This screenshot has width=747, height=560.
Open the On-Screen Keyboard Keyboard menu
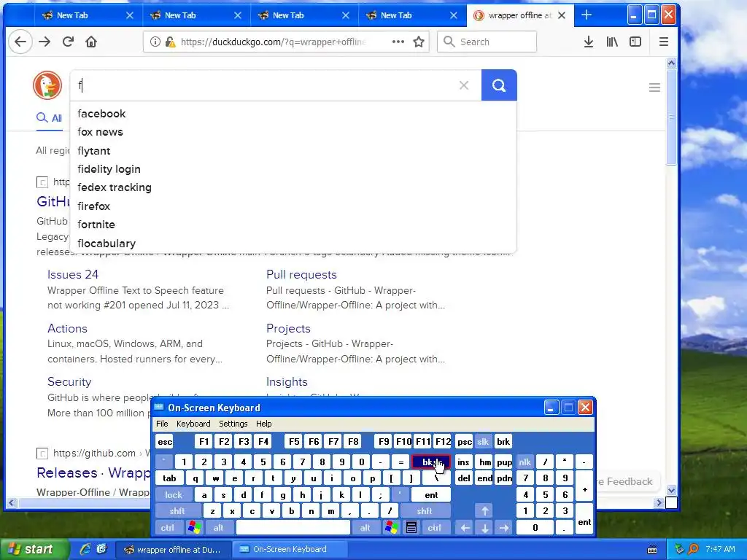[193, 424]
